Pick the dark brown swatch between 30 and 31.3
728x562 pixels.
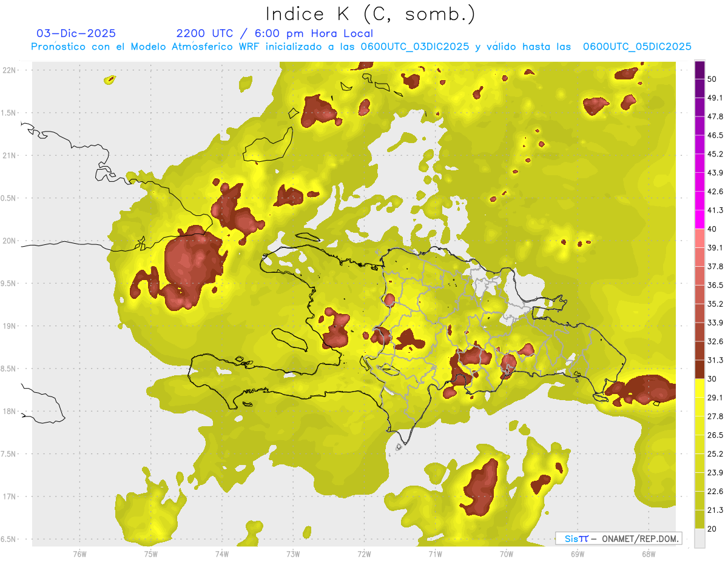pos(699,369)
